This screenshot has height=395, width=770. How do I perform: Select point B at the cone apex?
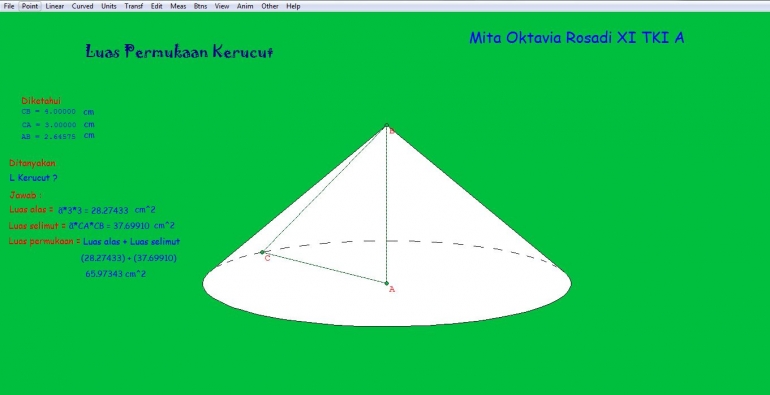point(386,126)
